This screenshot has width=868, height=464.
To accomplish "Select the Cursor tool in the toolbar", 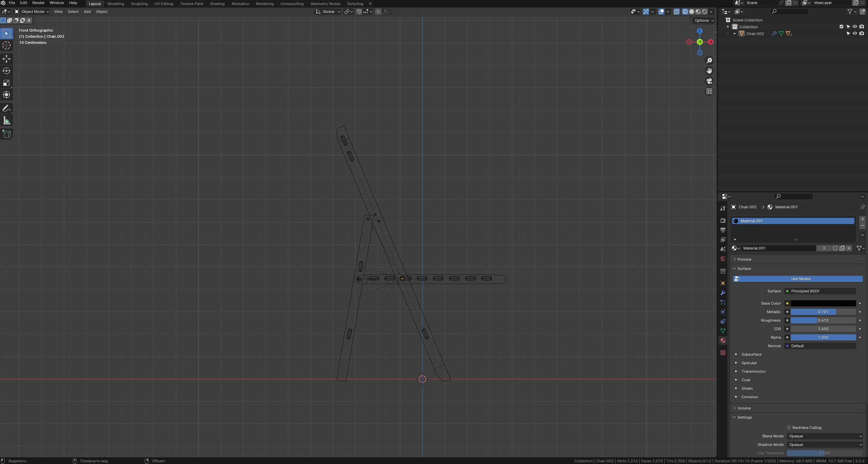I will click(6, 45).
